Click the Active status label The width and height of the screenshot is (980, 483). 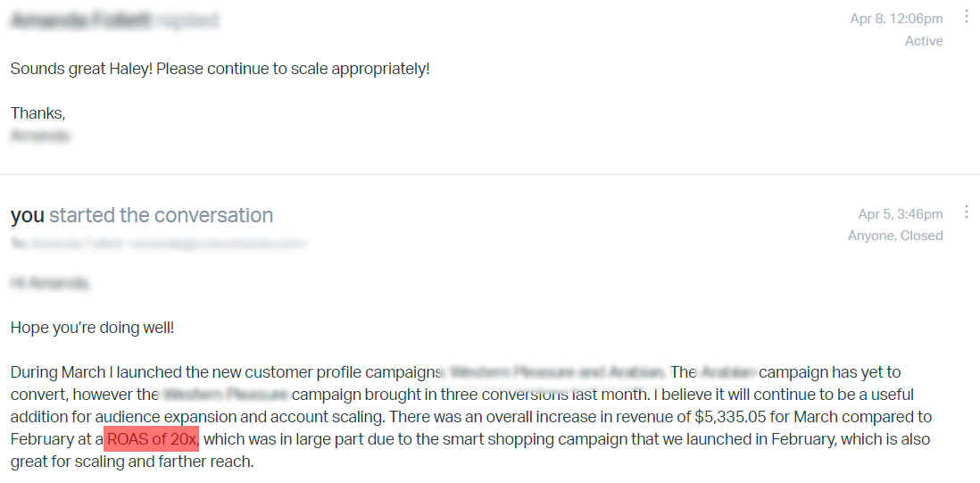[924, 41]
